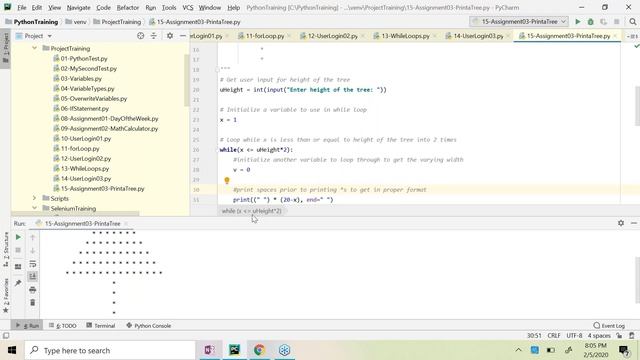The image size is (640, 360).
Task: Open the Windows Start menu
Action: 12,350
